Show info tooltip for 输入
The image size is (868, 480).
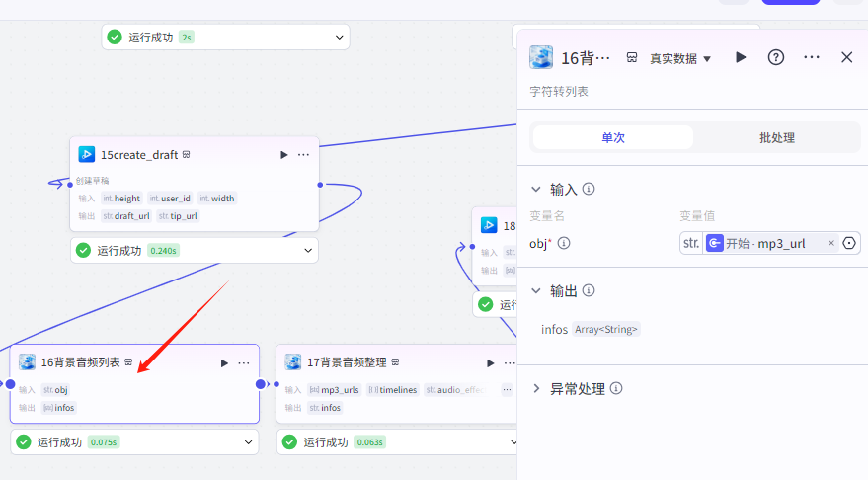click(x=589, y=189)
